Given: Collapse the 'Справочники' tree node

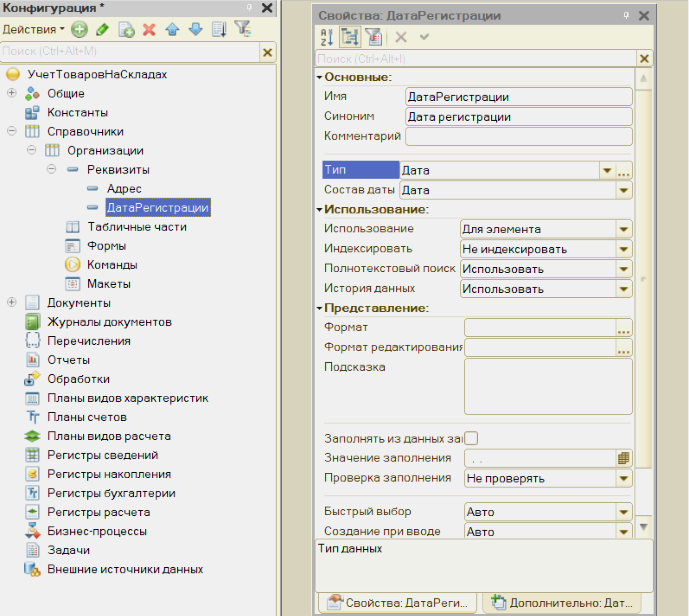Looking at the screenshot, I should tap(12, 131).
